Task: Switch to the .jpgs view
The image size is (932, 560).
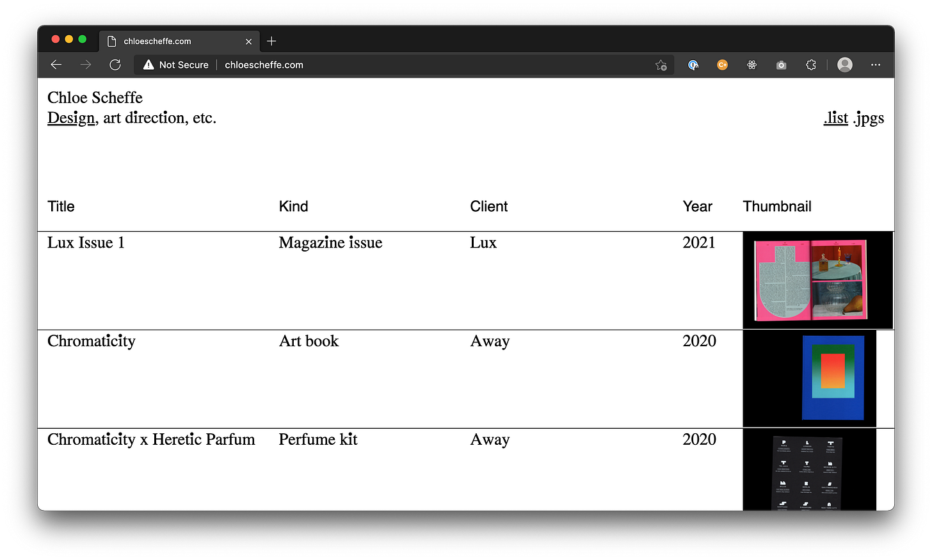Action: tap(868, 118)
